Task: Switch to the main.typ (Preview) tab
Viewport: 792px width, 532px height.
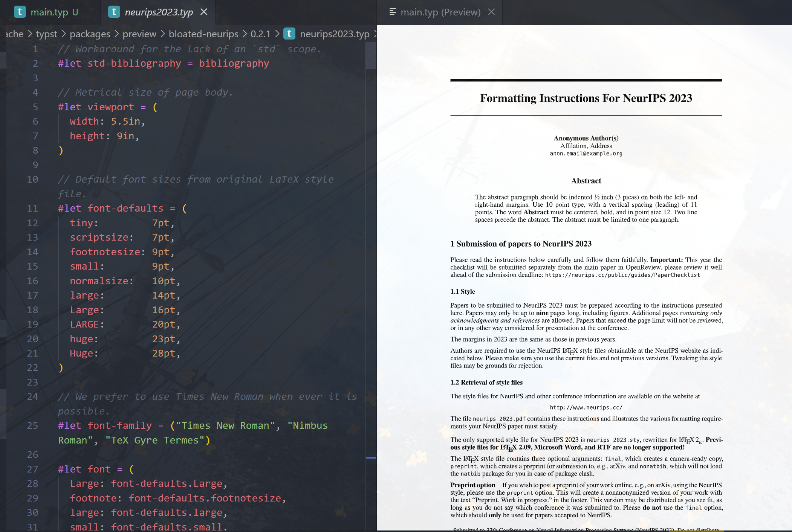Action: point(440,12)
